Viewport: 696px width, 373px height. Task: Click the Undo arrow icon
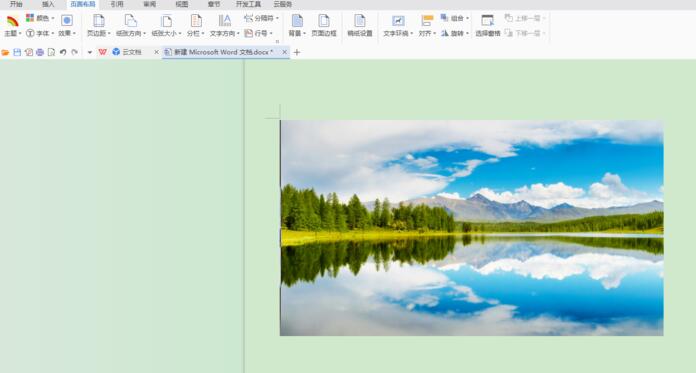(63, 52)
